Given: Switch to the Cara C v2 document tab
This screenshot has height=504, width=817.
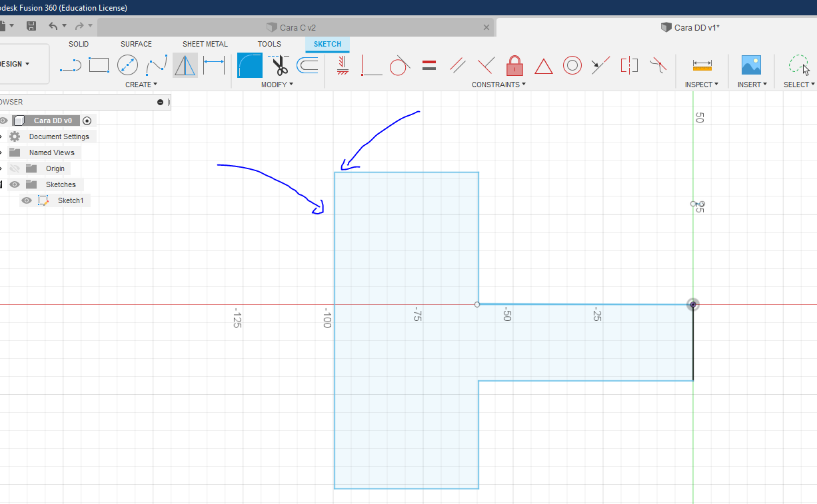Looking at the screenshot, I should tap(297, 27).
